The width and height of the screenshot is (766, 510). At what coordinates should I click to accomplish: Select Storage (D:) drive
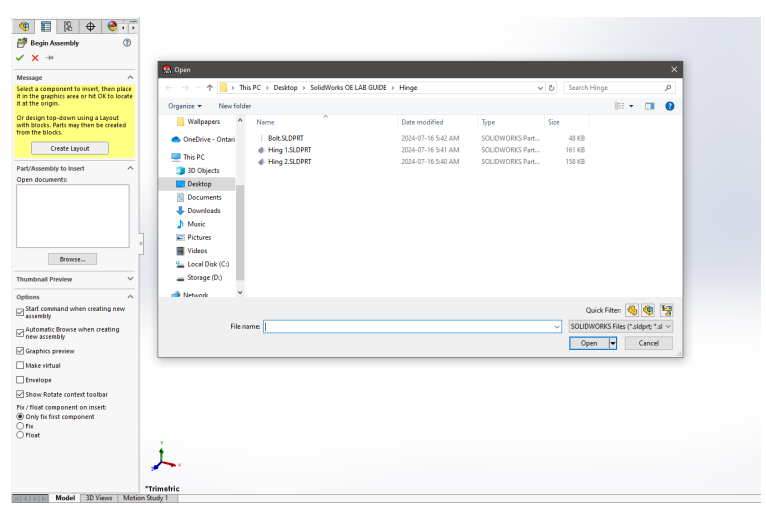click(199, 277)
